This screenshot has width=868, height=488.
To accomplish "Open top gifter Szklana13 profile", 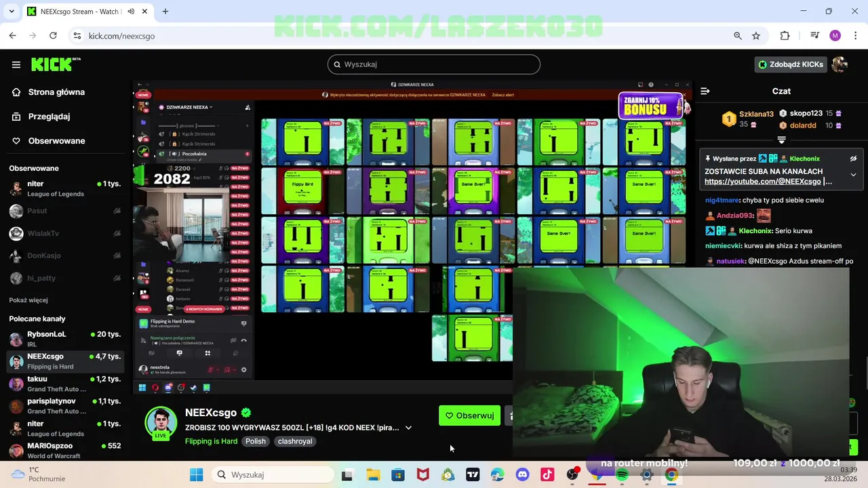I will pos(756,114).
